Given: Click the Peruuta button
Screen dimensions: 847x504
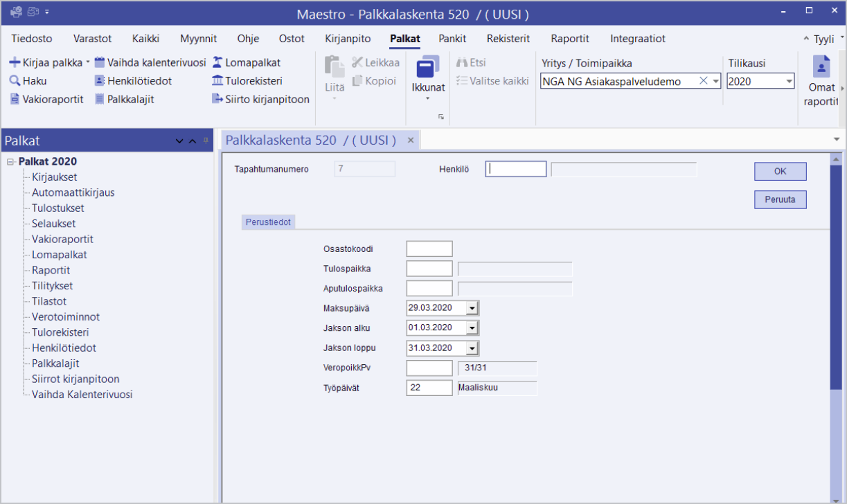Looking at the screenshot, I should (x=780, y=199).
